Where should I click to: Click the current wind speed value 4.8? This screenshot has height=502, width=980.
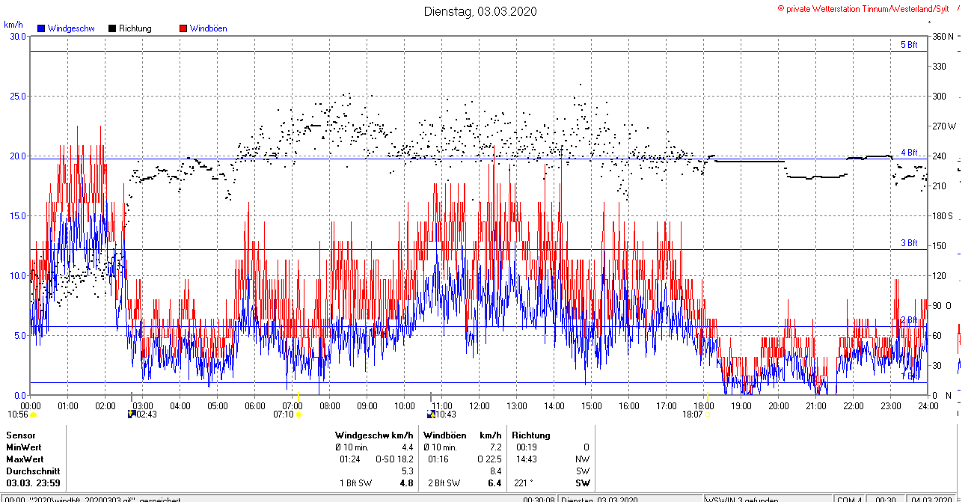407,483
